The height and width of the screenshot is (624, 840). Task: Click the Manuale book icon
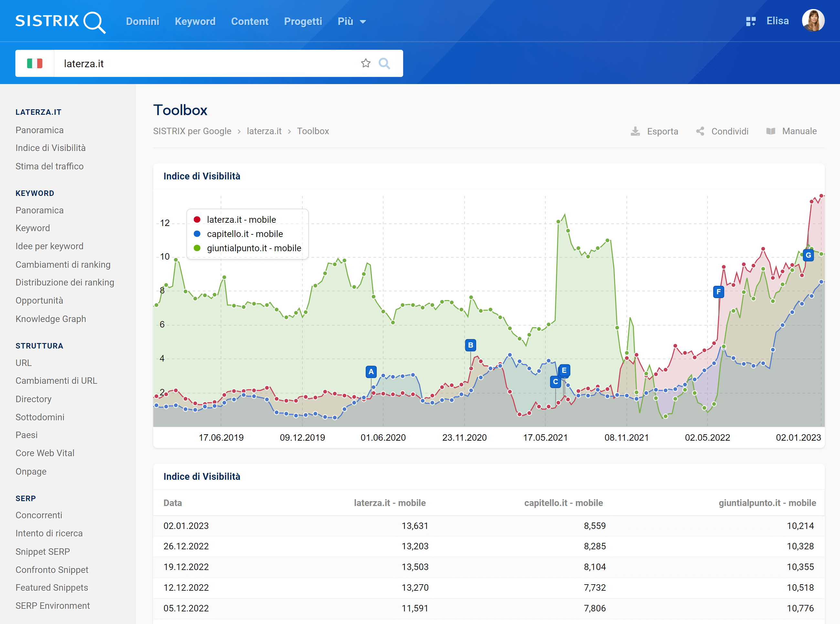coord(771,131)
